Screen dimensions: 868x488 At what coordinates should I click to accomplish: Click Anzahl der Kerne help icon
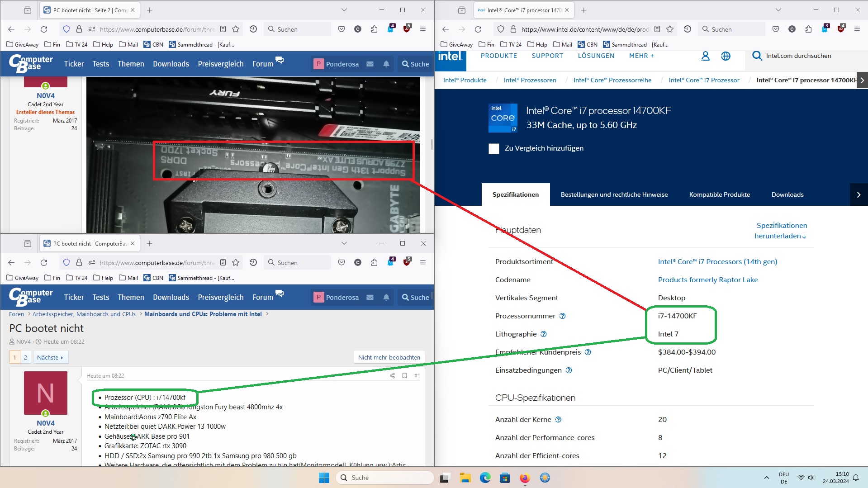[x=558, y=420]
